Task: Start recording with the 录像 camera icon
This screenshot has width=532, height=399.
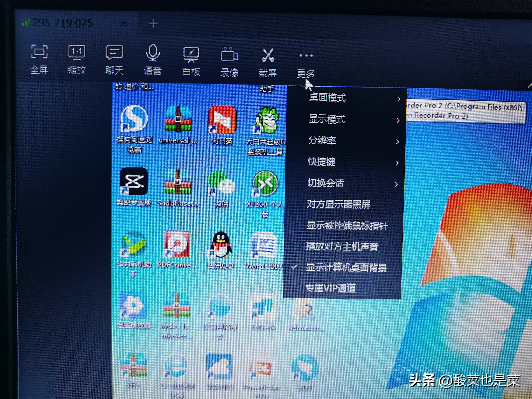Action: click(229, 55)
